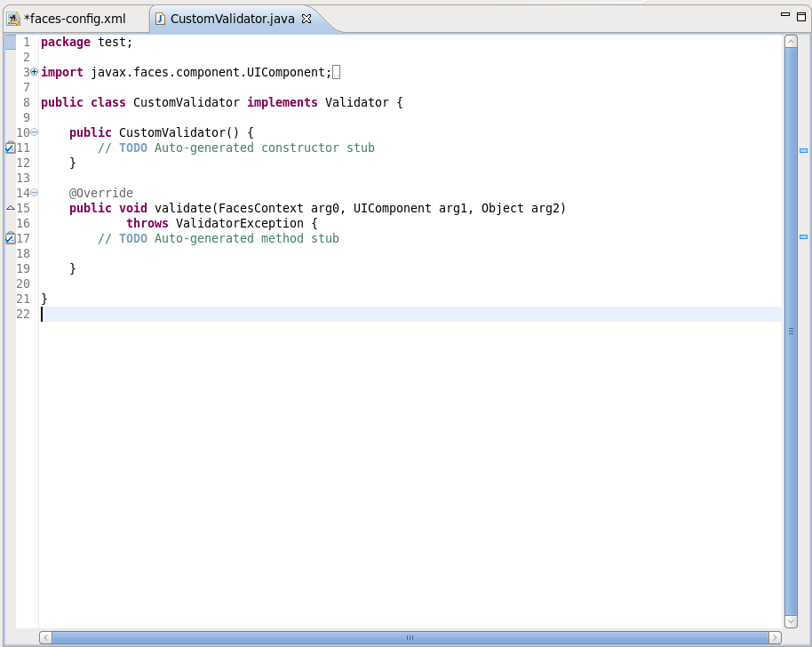Click the @Override annotation
Screen dimensions: 812x647
tap(101, 193)
